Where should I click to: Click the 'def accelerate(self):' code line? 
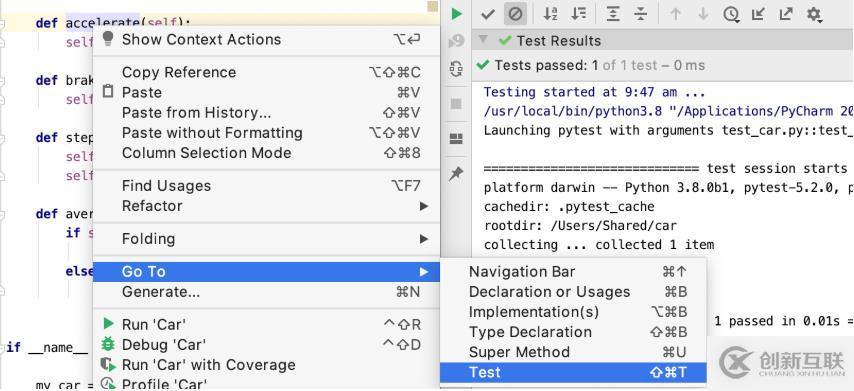(x=113, y=23)
